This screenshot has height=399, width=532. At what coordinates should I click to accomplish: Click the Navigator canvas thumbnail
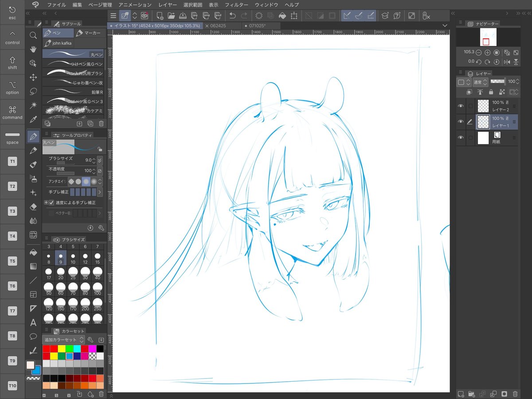point(488,37)
